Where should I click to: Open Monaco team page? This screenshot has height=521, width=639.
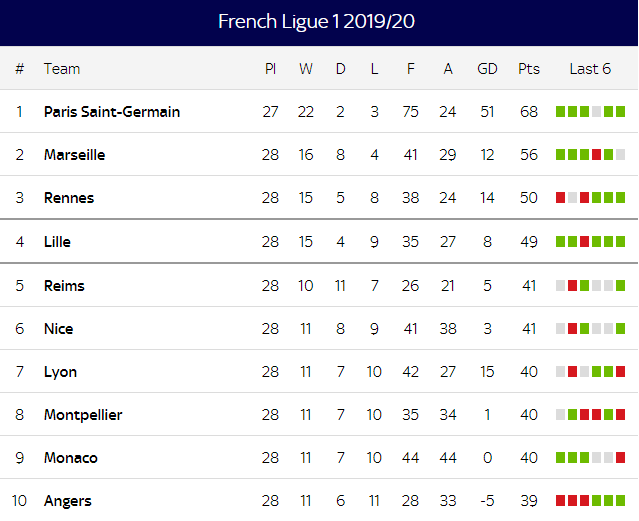pos(71,458)
